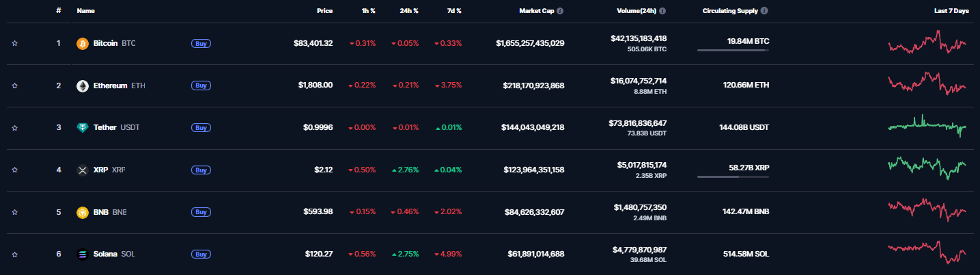980x275 pixels.
Task: Open the Tether last 7 days sparkline chart
Action: click(927, 127)
